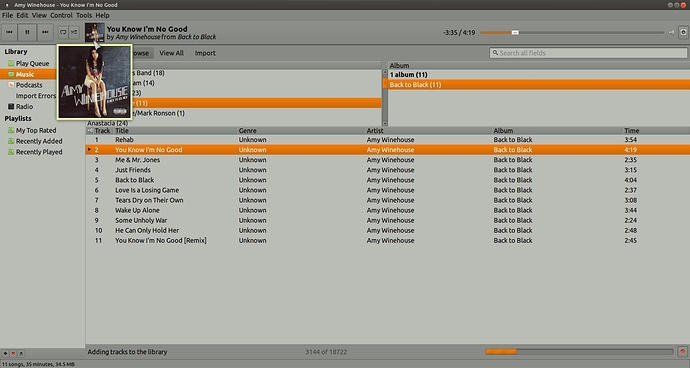Toggle repeat playback mode

63,32
